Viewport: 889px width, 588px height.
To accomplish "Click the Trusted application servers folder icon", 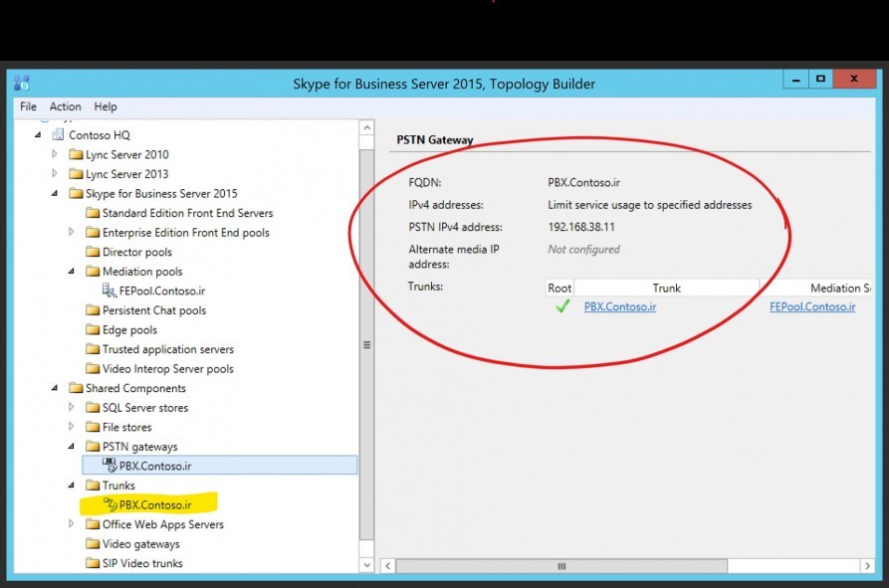I will tap(93, 349).
